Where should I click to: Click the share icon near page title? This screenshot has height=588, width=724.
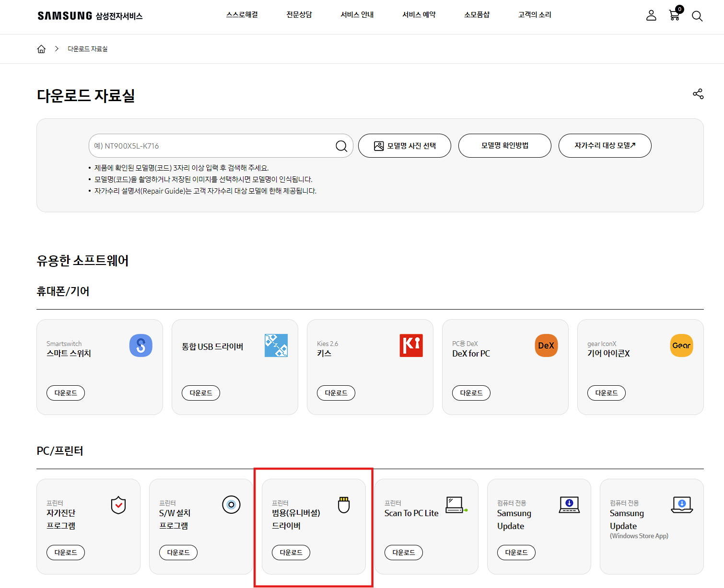pos(698,94)
